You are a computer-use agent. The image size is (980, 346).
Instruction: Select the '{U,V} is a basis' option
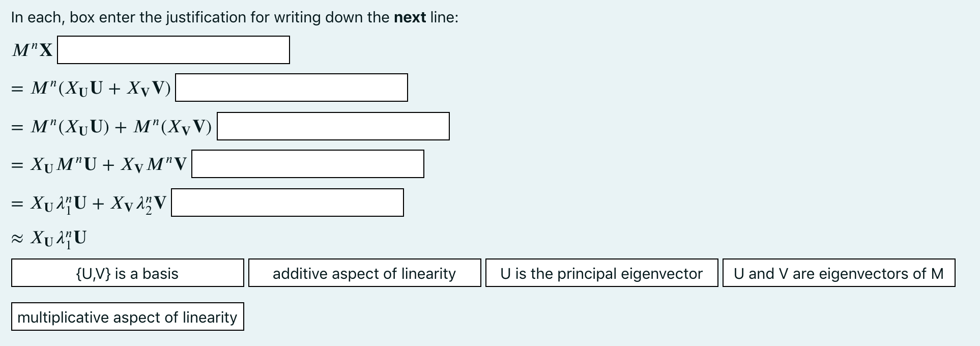tap(127, 274)
